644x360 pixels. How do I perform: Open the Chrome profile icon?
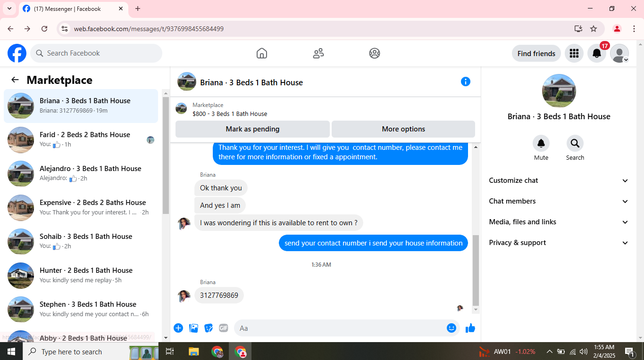pos(617,29)
